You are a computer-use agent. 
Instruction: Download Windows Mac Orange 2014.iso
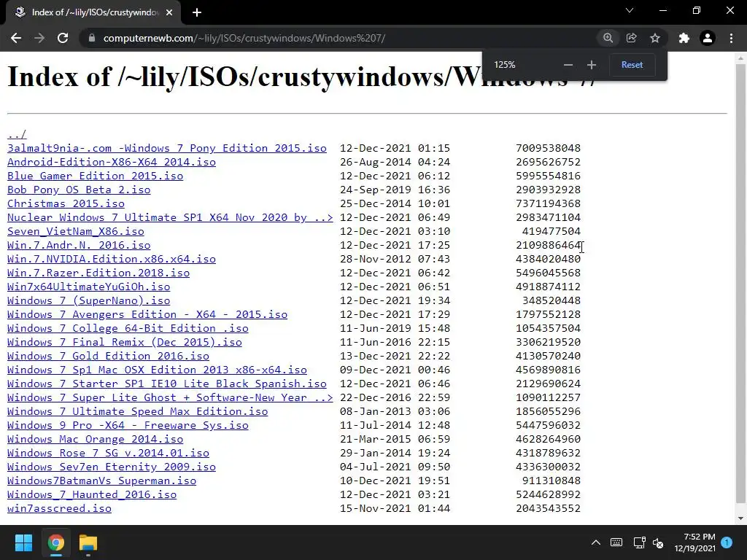tap(96, 438)
